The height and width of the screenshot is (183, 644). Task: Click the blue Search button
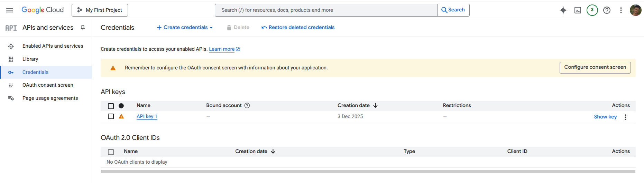point(453,10)
